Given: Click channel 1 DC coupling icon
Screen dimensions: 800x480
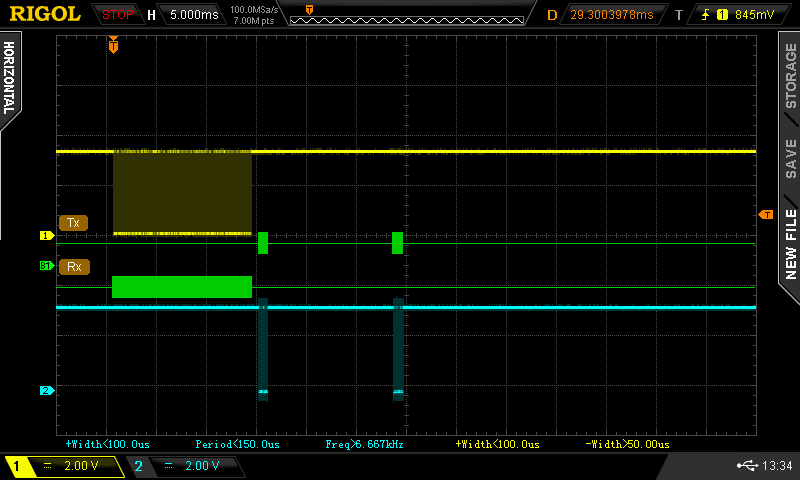Looking at the screenshot, I should 47,466.
